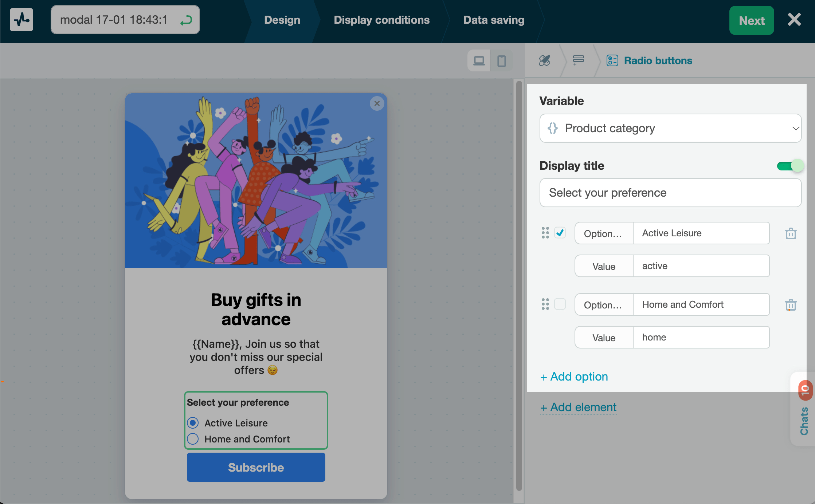The width and height of the screenshot is (815, 504).
Task: Open the Display conditions step
Action: click(x=381, y=20)
